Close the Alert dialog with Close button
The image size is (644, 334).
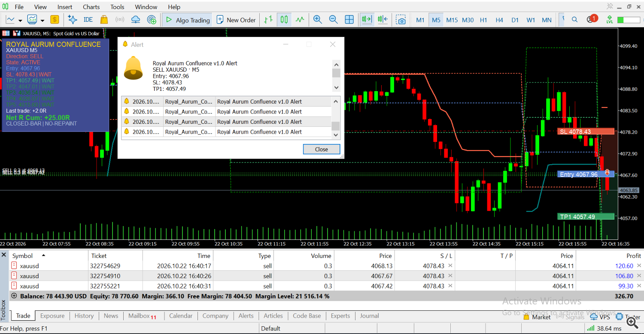pos(322,149)
